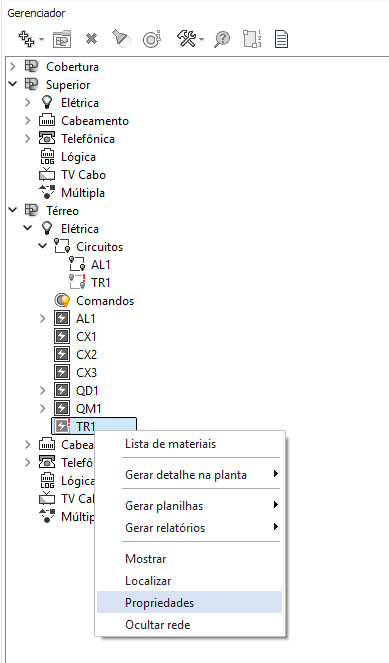
Task: Click the numbered renumbering icon in toolbar
Action: click(252, 39)
